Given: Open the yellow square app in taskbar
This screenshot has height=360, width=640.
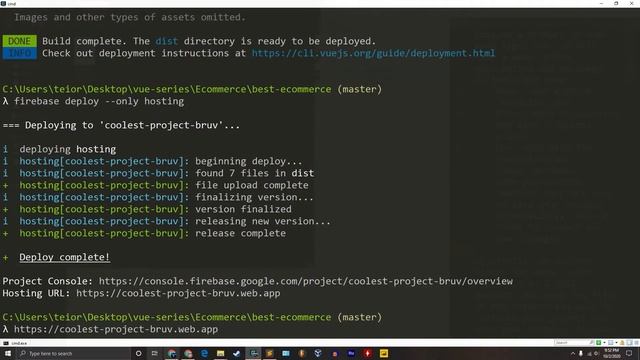Looking at the screenshot, I should (384, 353).
